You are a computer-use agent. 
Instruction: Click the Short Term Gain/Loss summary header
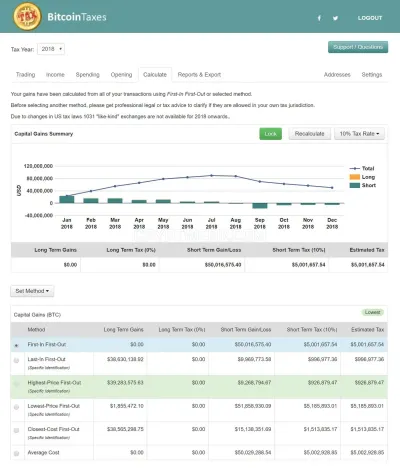coord(214,250)
